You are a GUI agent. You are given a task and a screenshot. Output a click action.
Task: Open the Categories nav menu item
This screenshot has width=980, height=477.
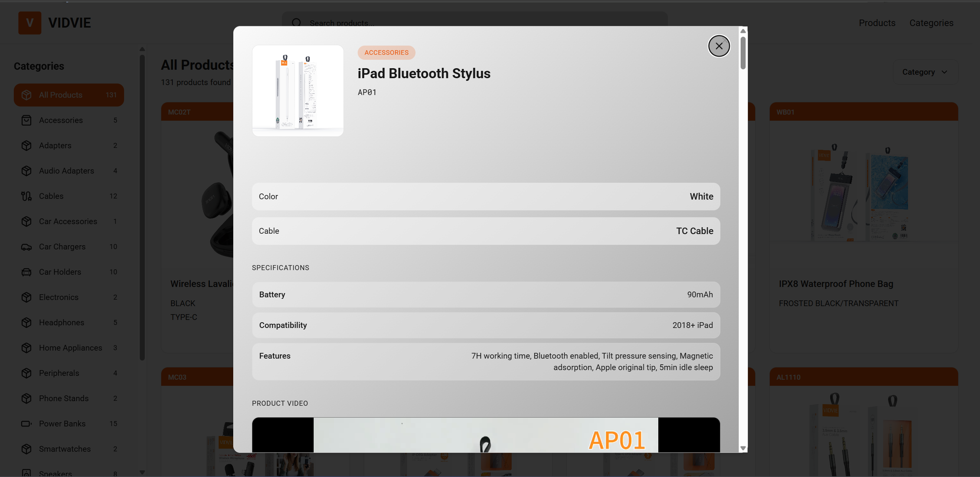tap(931, 23)
